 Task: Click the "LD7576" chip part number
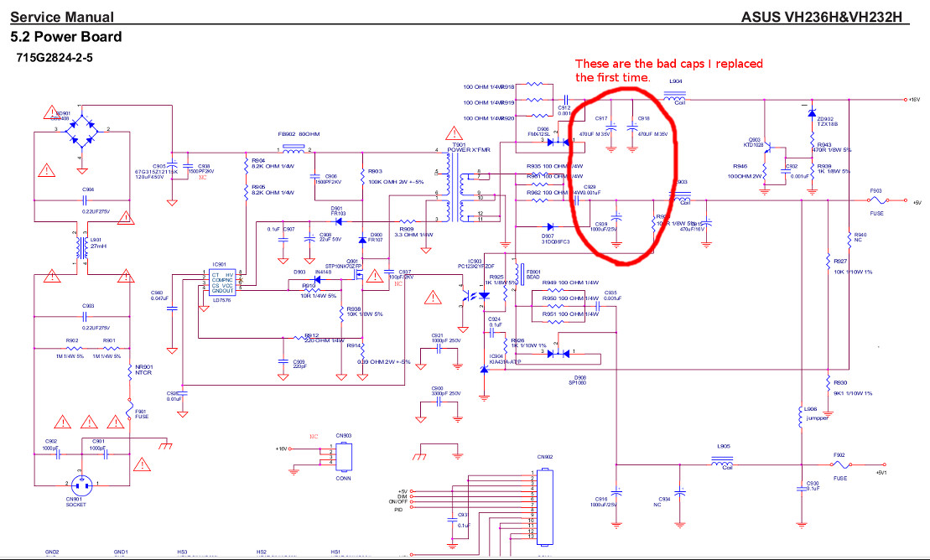pos(221,300)
